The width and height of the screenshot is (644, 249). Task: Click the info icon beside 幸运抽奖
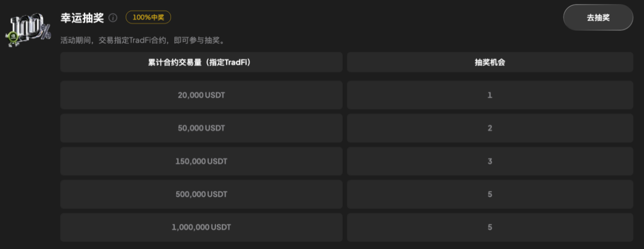113,17
